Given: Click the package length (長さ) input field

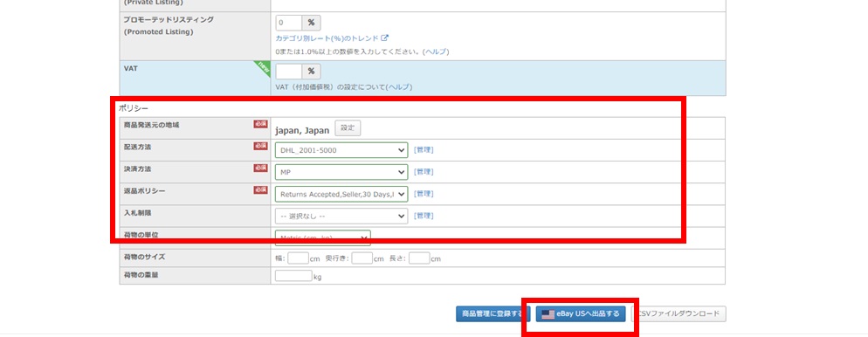Looking at the screenshot, I should click(420, 258).
